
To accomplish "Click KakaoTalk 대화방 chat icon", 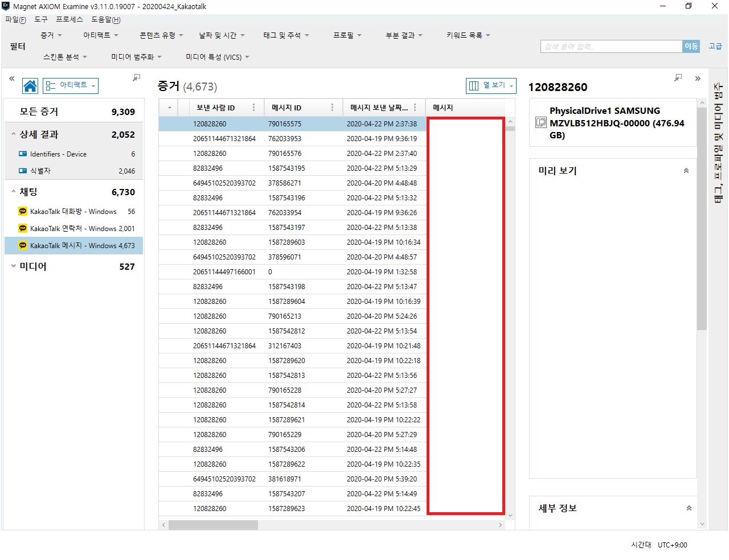I will (23, 211).
